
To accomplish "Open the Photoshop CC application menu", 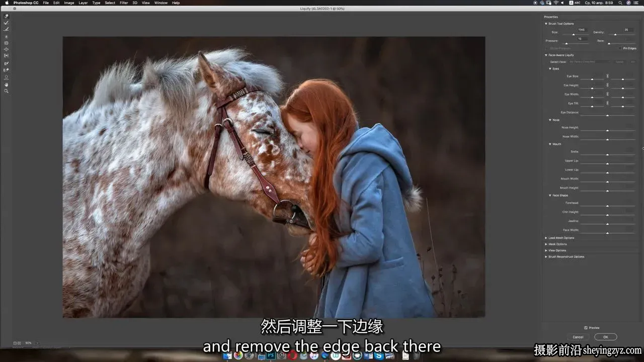I will [26, 3].
